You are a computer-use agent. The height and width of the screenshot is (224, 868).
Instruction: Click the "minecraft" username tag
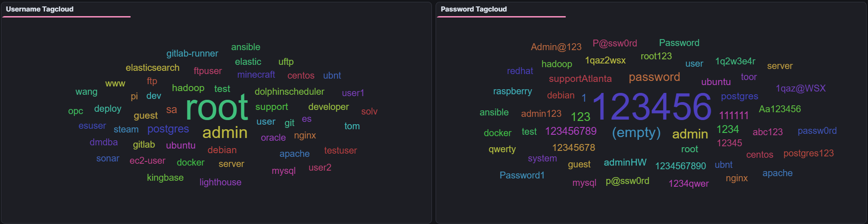click(x=256, y=75)
